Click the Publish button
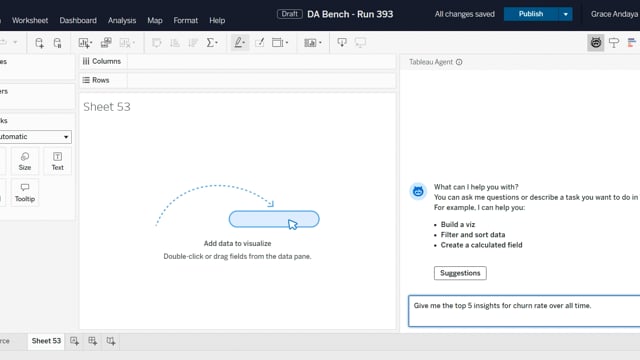The height and width of the screenshot is (360, 640). tap(531, 14)
